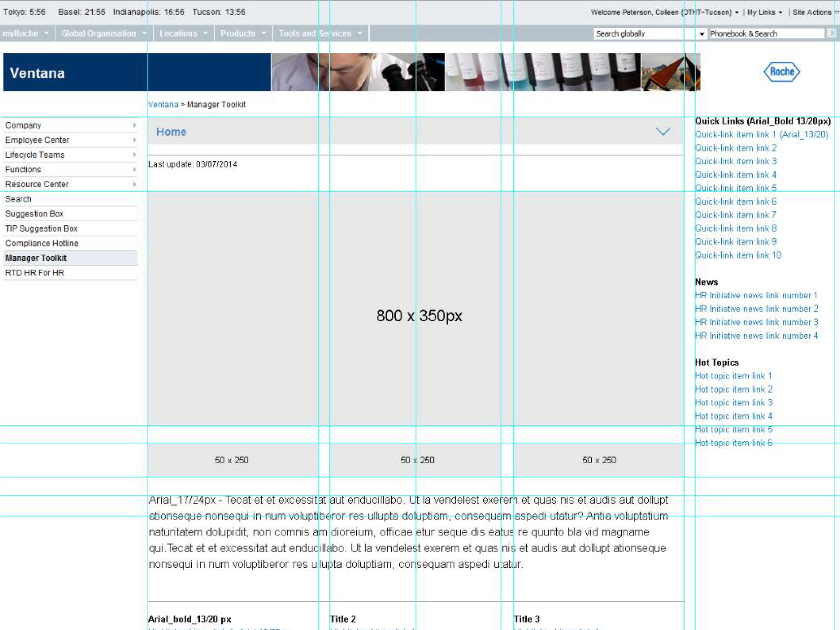This screenshot has height=630, width=840.
Task: Open the My Links dropdown
Action: [x=764, y=12]
